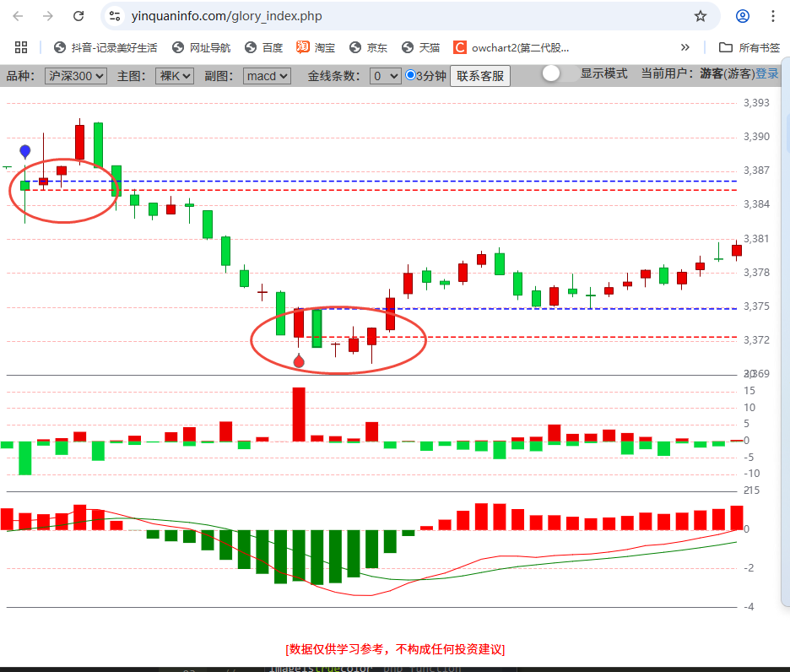Click the 联系客服 button

coord(480,76)
